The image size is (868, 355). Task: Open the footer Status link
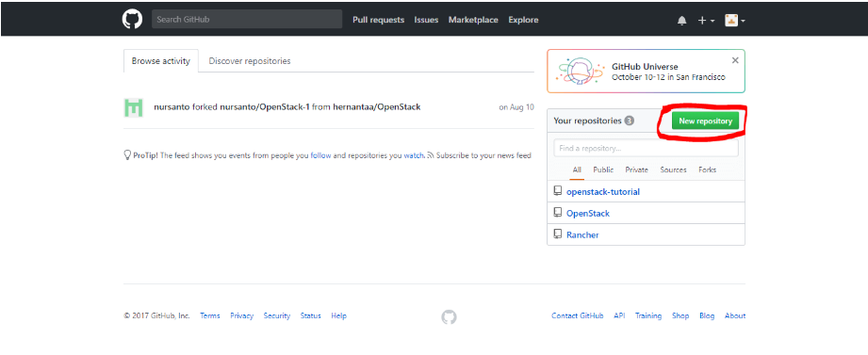click(x=311, y=315)
